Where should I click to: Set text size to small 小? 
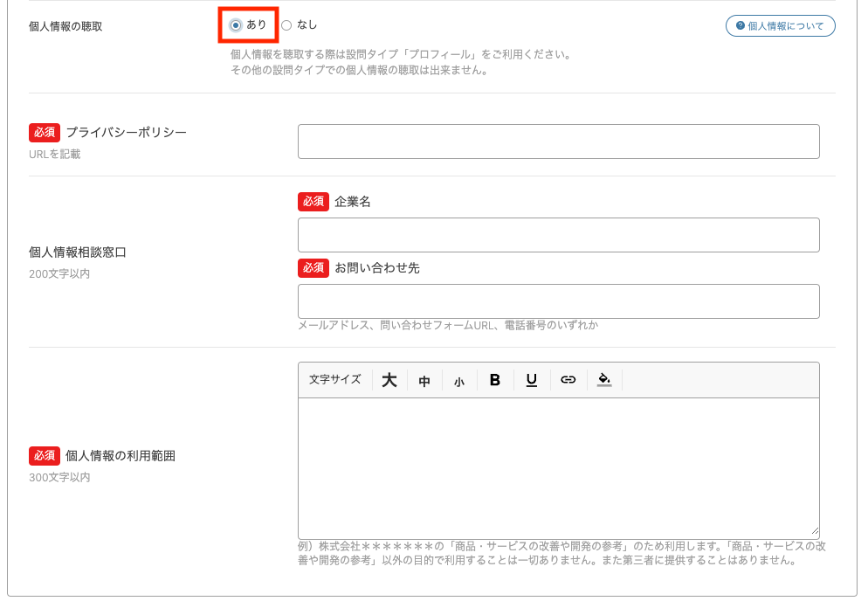click(x=459, y=381)
